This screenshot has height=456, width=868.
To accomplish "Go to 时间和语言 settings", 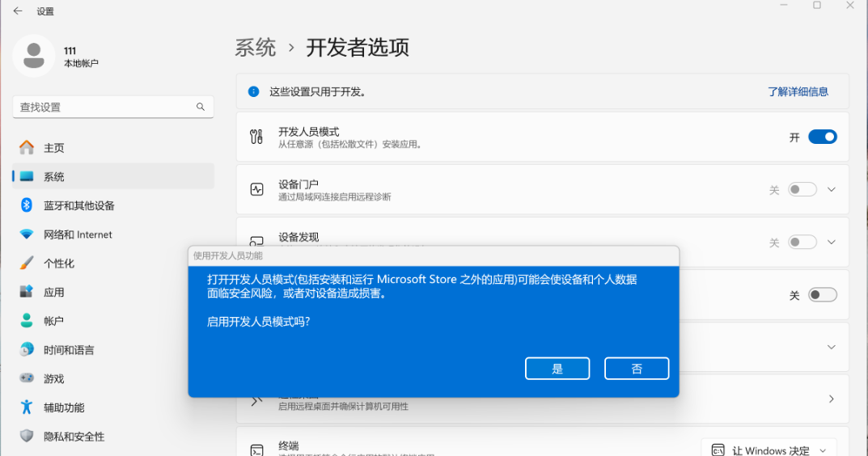I will pyautogui.click(x=69, y=350).
